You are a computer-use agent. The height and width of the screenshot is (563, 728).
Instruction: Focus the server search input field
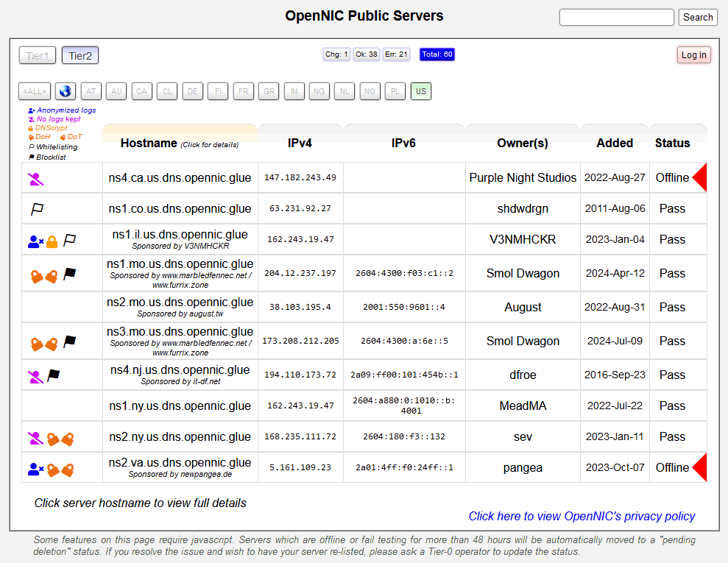617,17
